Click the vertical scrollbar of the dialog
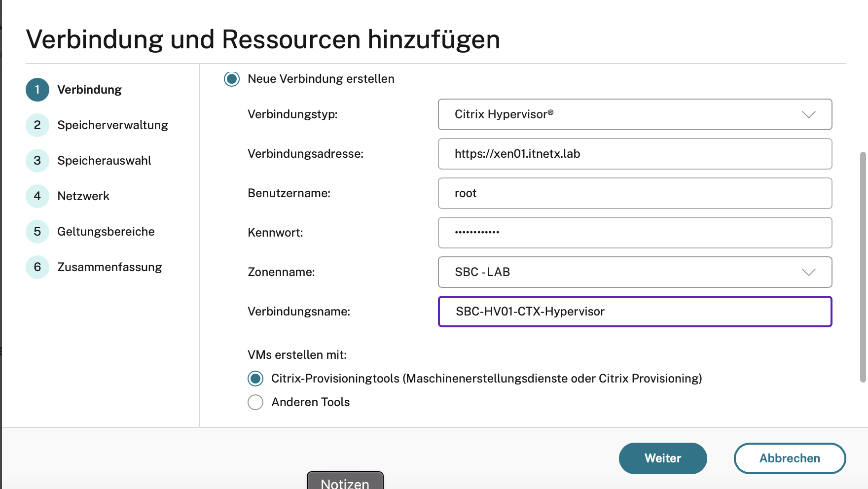The height and width of the screenshot is (489, 868). (863, 267)
